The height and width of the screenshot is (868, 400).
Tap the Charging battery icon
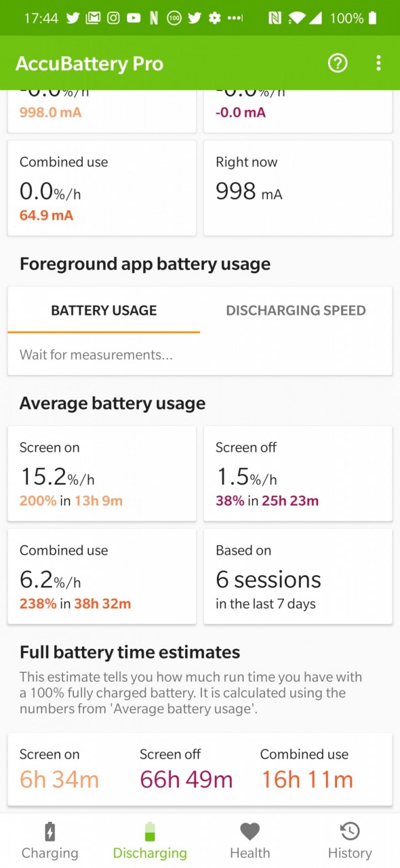pos(49,831)
